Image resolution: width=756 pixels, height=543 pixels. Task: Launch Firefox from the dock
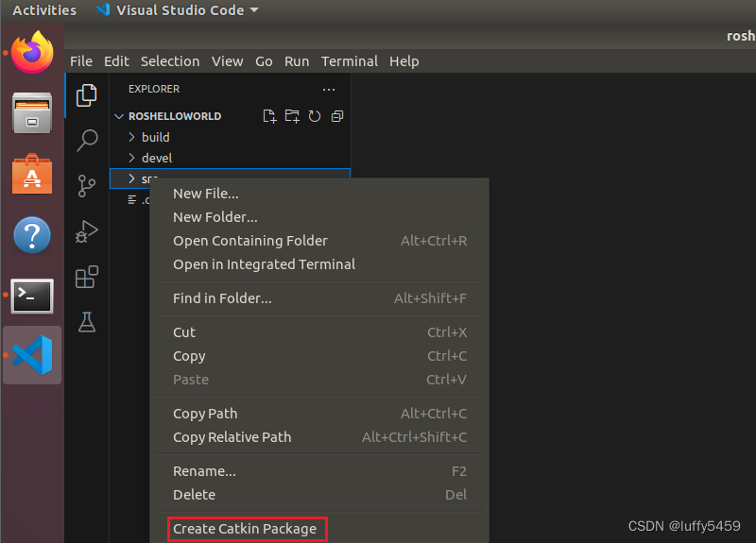[32, 52]
